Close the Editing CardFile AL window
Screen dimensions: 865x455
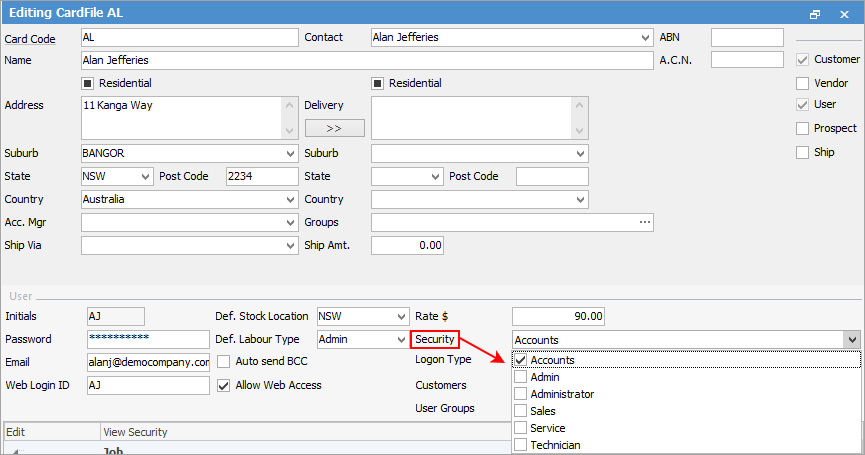(x=845, y=14)
